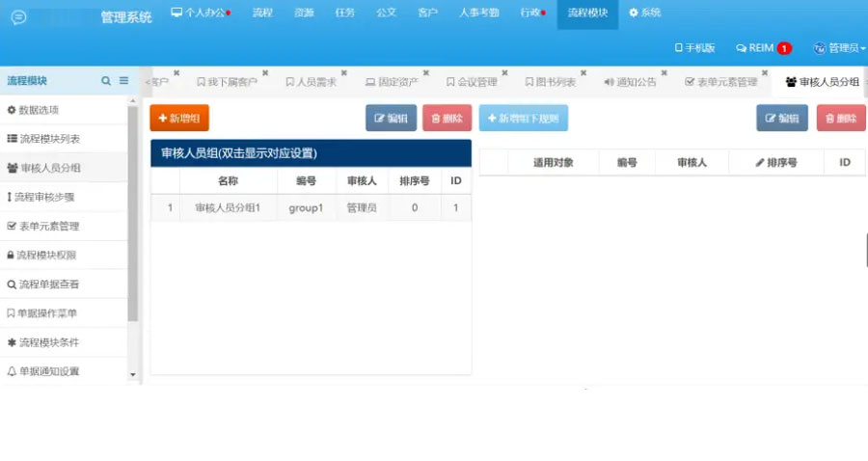Open the 人事考勤 top menu
This screenshot has height=461, width=868.
coord(478,13)
